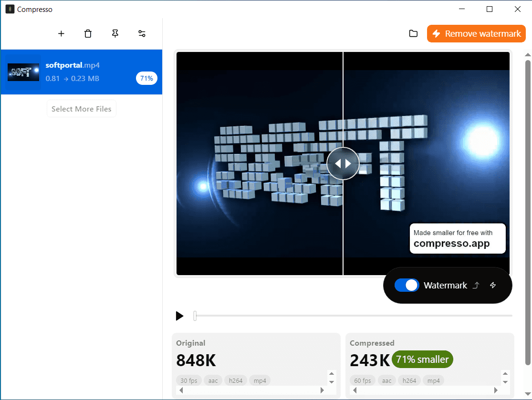Screen dimensions: 532x400
Task: Open the output folder icon
Action: click(x=413, y=33)
